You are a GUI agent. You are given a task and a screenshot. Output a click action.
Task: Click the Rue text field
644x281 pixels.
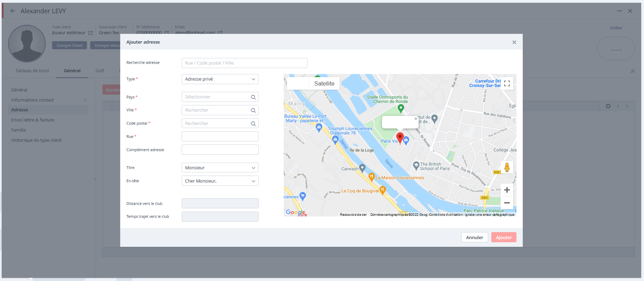pyautogui.click(x=220, y=136)
